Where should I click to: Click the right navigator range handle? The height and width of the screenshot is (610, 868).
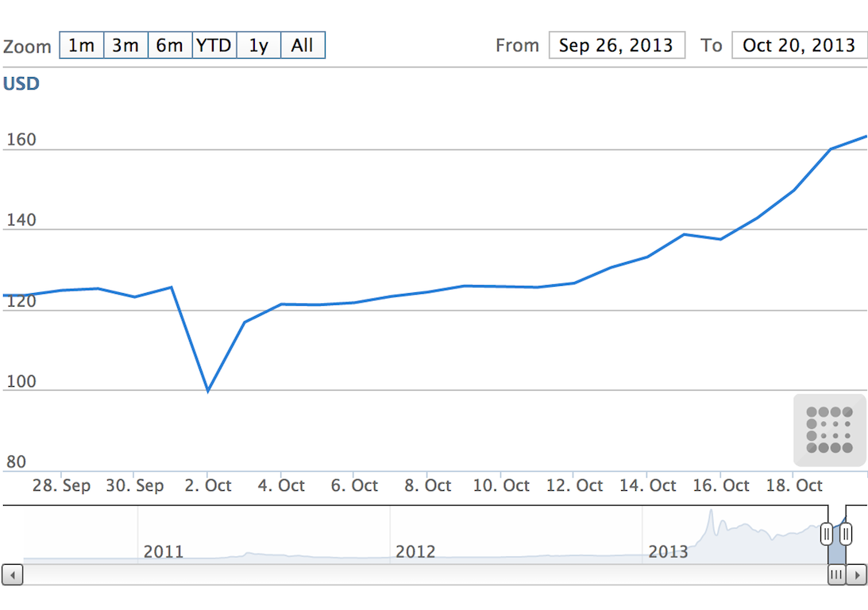click(846, 535)
